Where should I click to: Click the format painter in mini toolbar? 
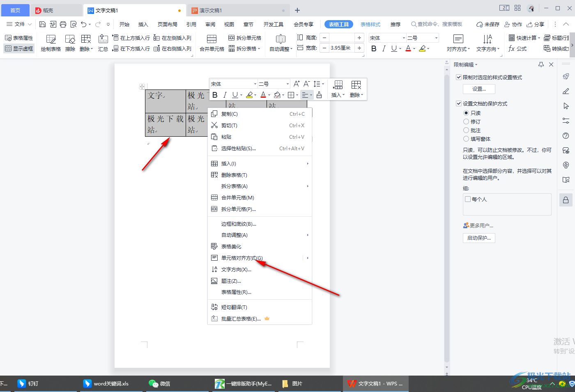pyautogui.click(x=319, y=95)
